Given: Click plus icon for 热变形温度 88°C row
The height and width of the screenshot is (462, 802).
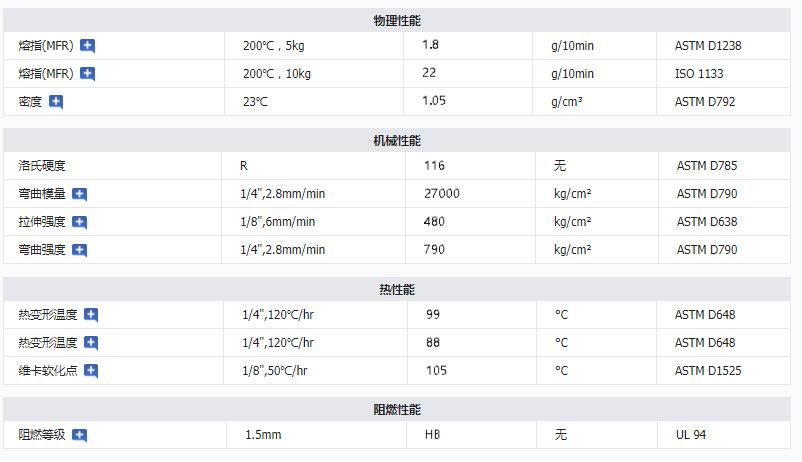Looking at the screenshot, I should click(x=91, y=343).
